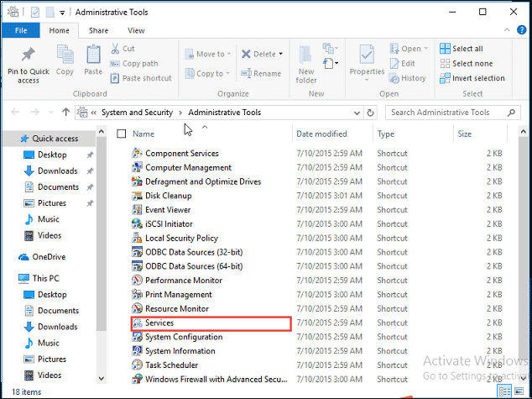Select OneDrive in navigation pane
Image resolution: width=532 pixels, height=399 pixels.
[49, 257]
